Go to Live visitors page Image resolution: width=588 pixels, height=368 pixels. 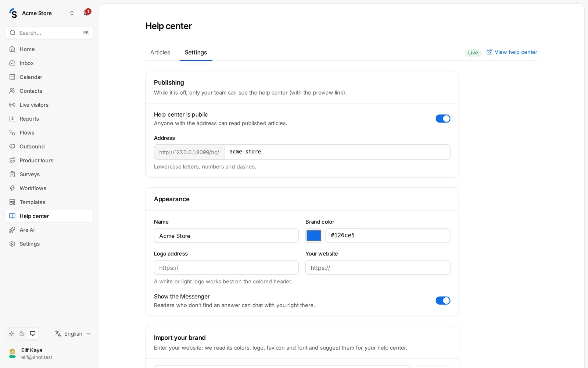click(49, 105)
